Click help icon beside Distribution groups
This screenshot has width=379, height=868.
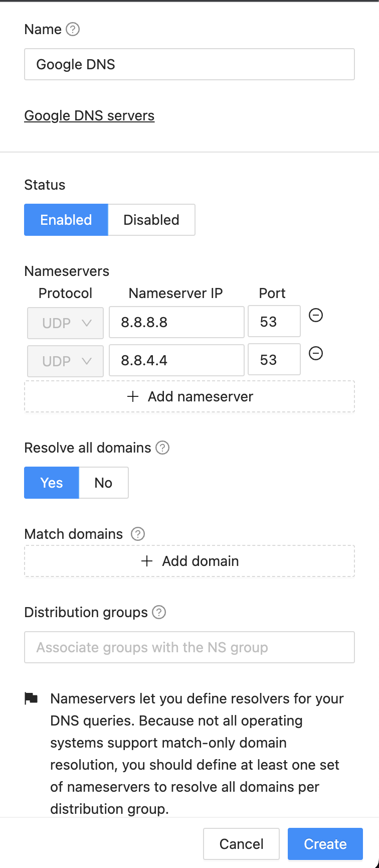159,612
